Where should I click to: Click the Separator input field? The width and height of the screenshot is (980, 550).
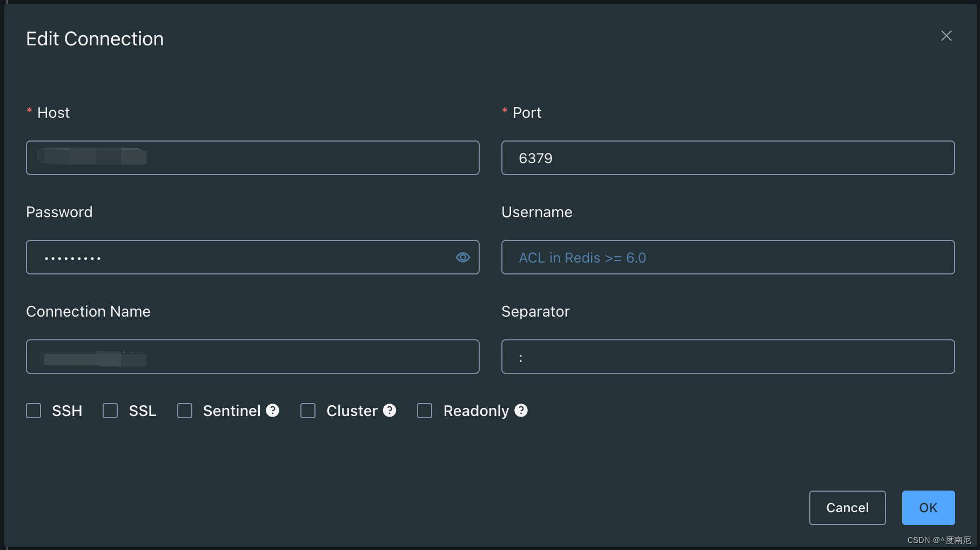click(x=728, y=357)
